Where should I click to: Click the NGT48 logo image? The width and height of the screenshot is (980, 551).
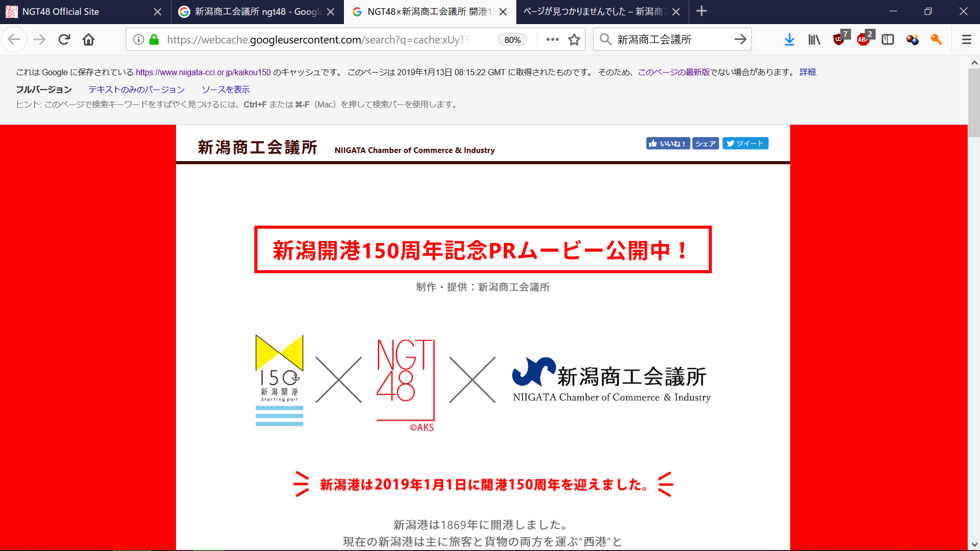406,385
